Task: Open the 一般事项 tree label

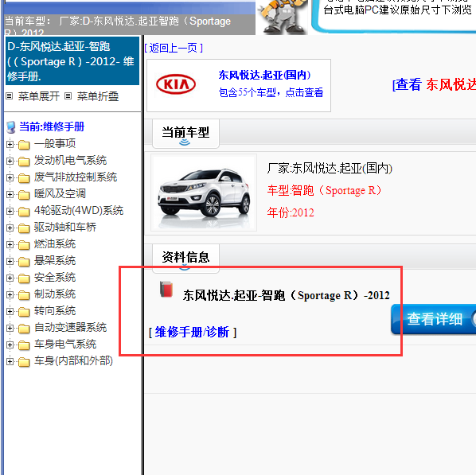Action: pos(55,143)
